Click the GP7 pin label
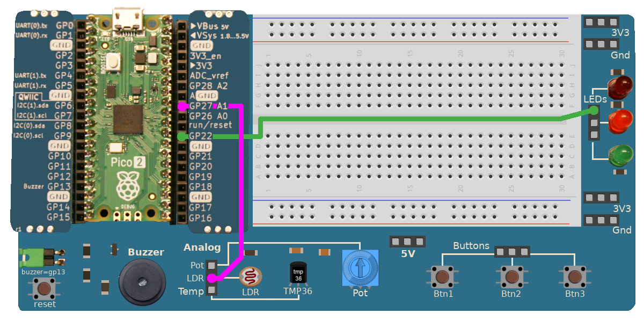 pos(64,116)
